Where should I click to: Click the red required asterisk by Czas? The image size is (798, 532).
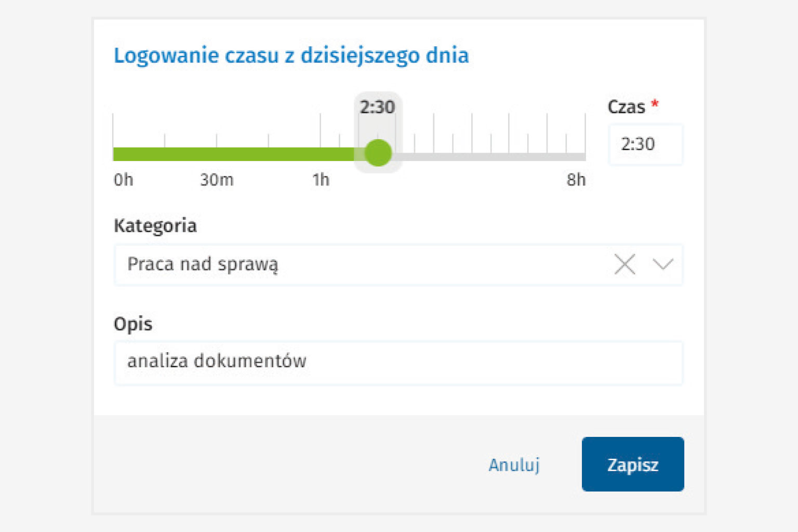pos(655,104)
